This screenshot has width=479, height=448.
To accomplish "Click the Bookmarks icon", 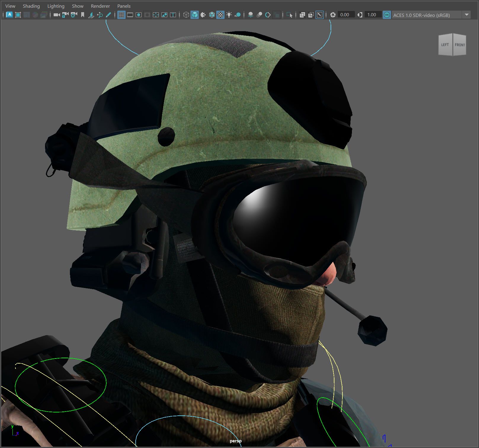I will pyautogui.click(x=83, y=15).
